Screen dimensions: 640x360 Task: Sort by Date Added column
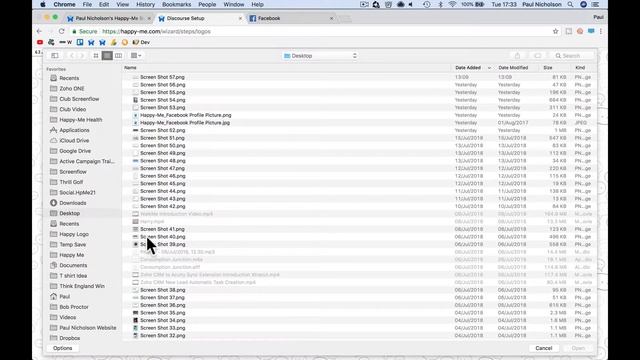pyautogui.click(x=468, y=68)
